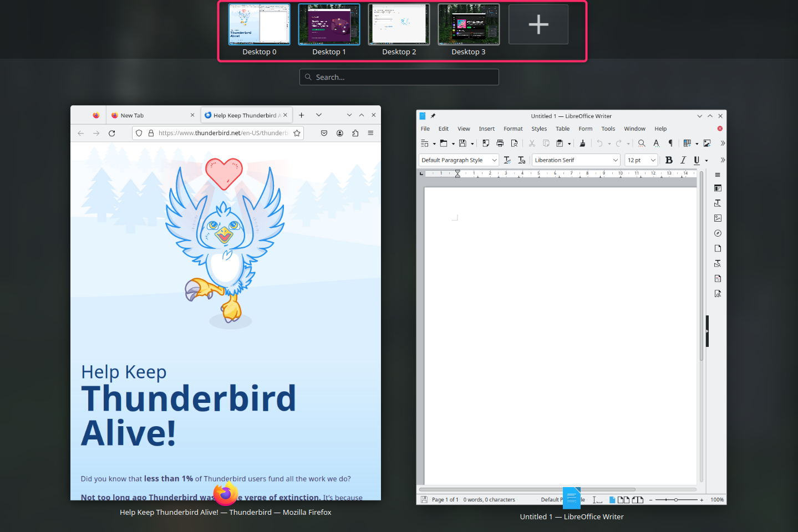This screenshot has height=532, width=798.
Task: Select single-page view in Writer status bar
Action: (x=612, y=500)
